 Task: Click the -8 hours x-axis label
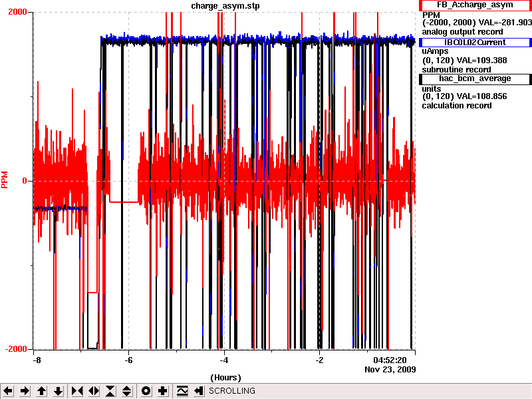pos(37,360)
